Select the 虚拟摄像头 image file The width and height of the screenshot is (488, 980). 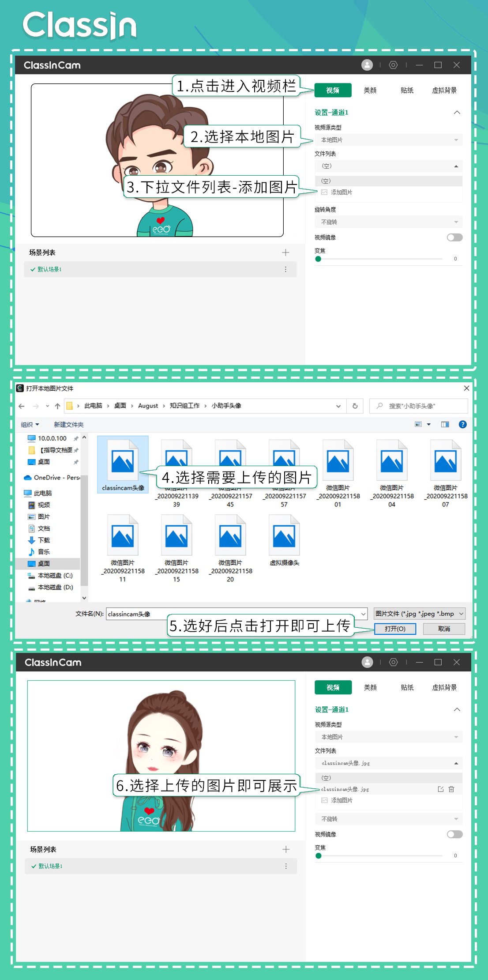pos(284,541)
